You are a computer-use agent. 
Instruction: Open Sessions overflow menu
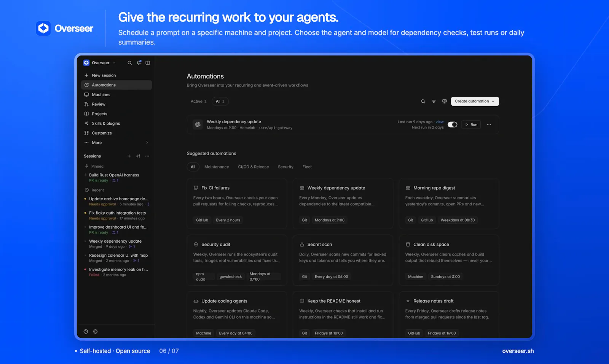click(147, 156)
